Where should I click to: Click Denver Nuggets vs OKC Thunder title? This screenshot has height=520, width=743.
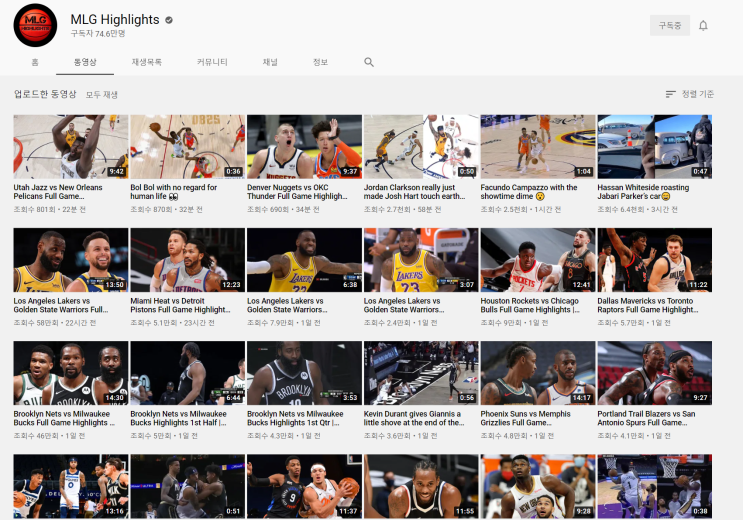click(x=297, y=192)
